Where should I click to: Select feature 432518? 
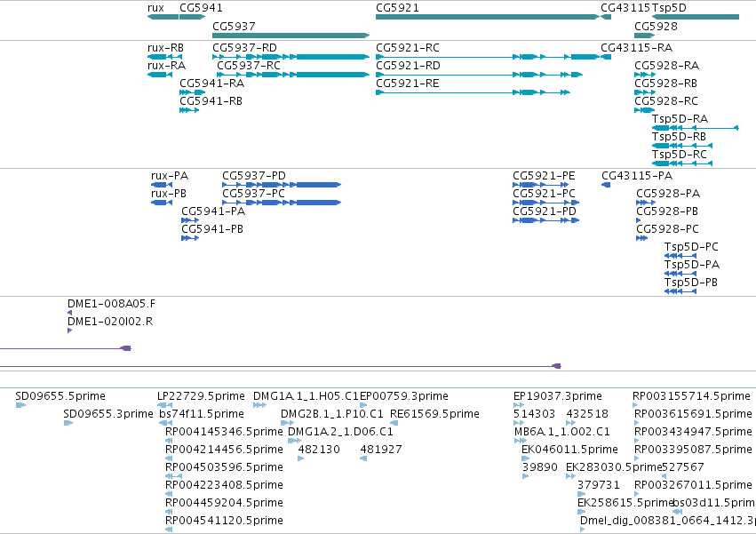tap(571, 423)
